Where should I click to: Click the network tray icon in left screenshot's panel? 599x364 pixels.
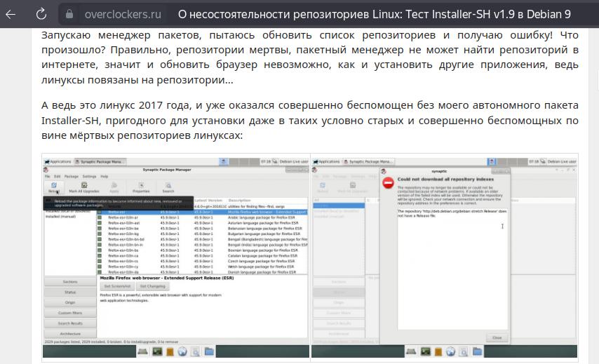(x=275, y=161)
